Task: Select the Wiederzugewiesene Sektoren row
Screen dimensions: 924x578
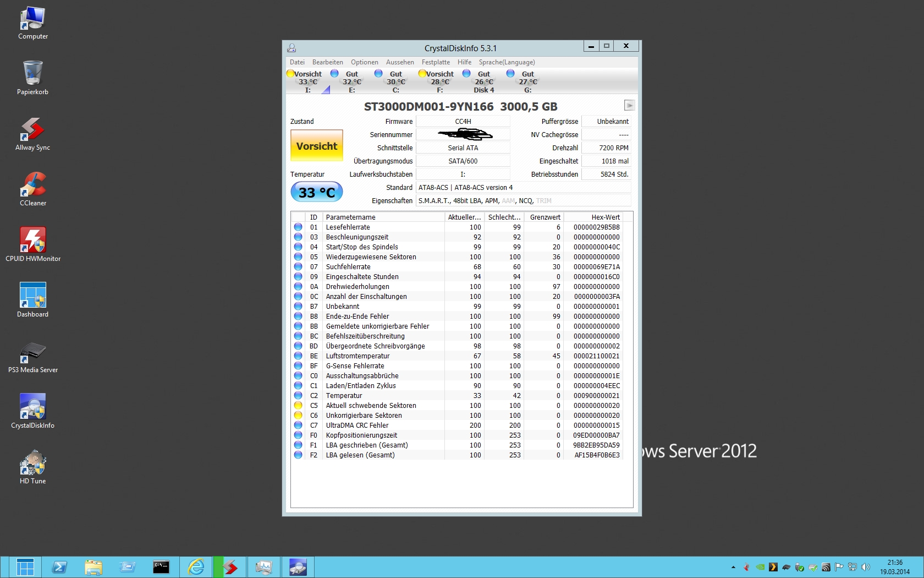Action: click(457, 257)
